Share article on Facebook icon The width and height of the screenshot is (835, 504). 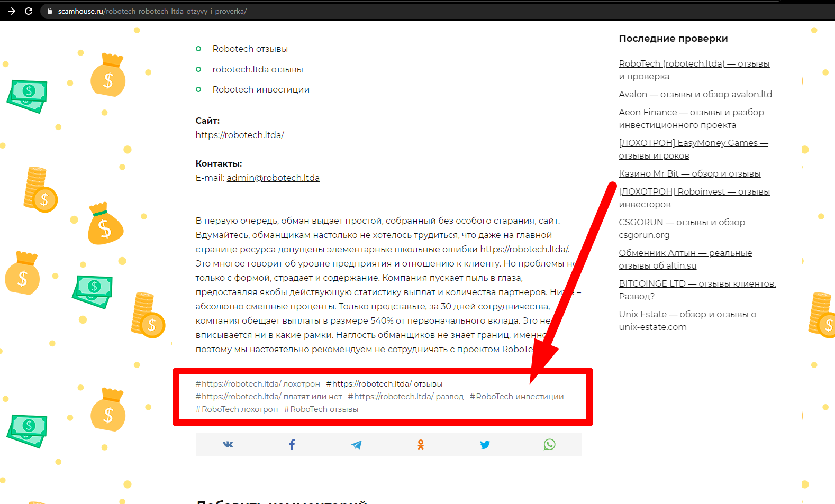click(x=292, y=444)
